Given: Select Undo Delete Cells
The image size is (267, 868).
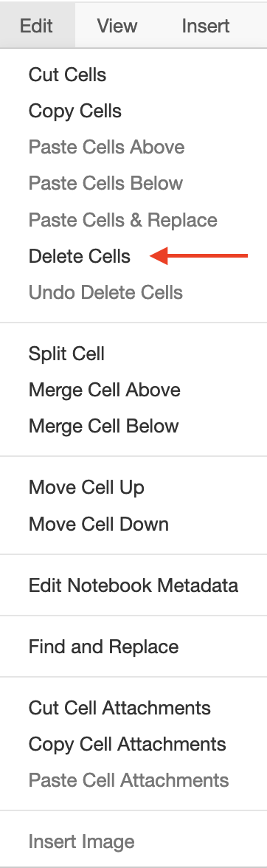Looking at the screenshot, I should coord(133,292).
